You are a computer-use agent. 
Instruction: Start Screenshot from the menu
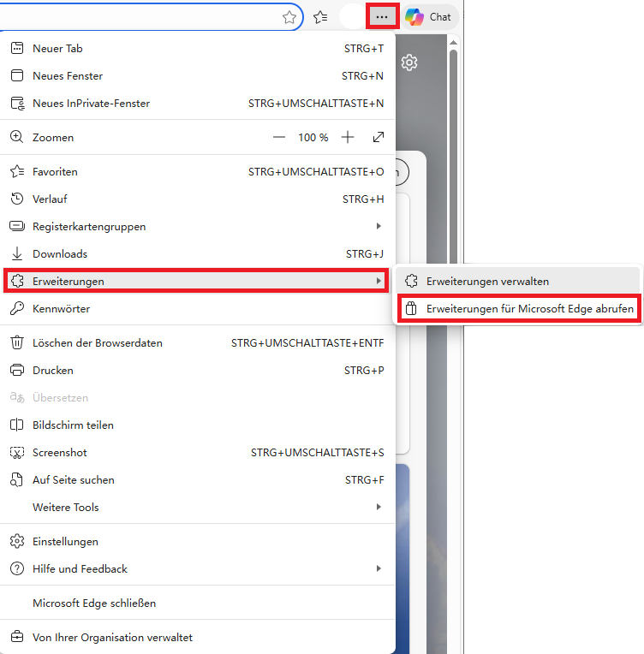198,453
